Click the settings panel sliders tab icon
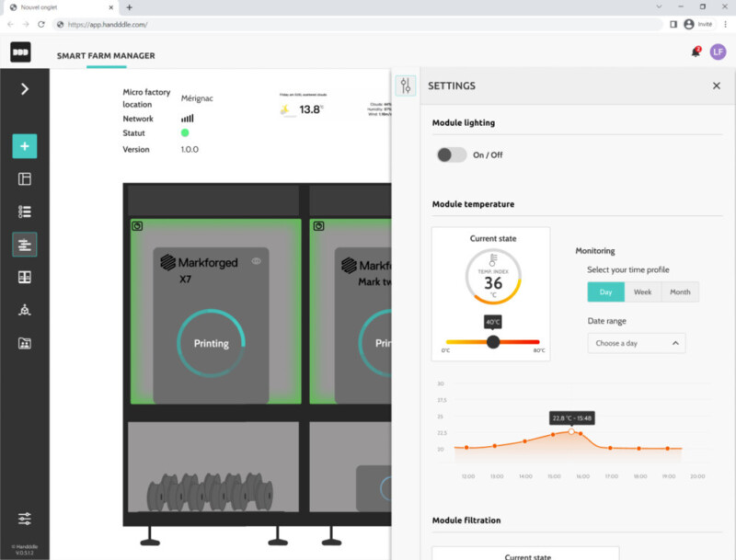Image resolution: width=736 pixels, height=560 pixels. (x=406, y=86)
